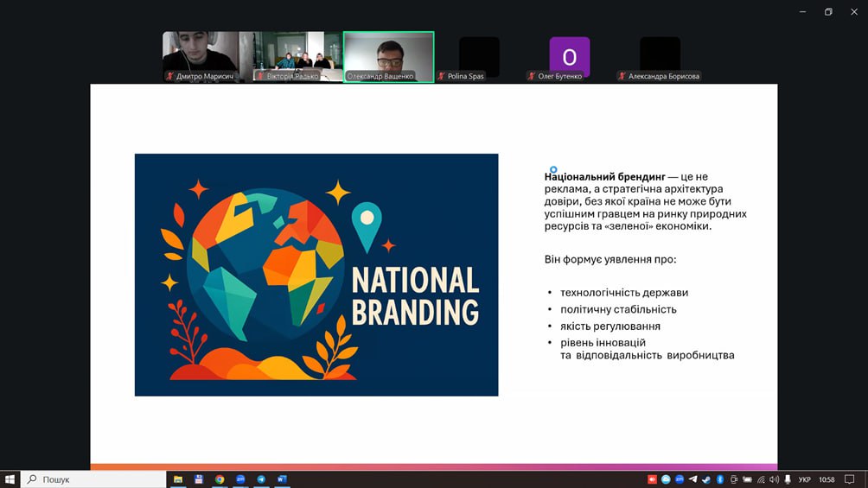Click the volume speaker tray icon
This screenshot has width=868, height=488.
(775, 479)
